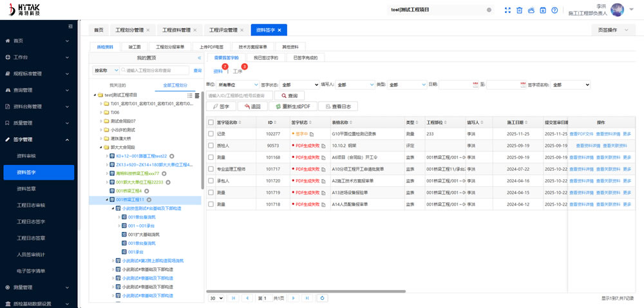Tick the checkbox for row ID 102277

pos(211,134)
